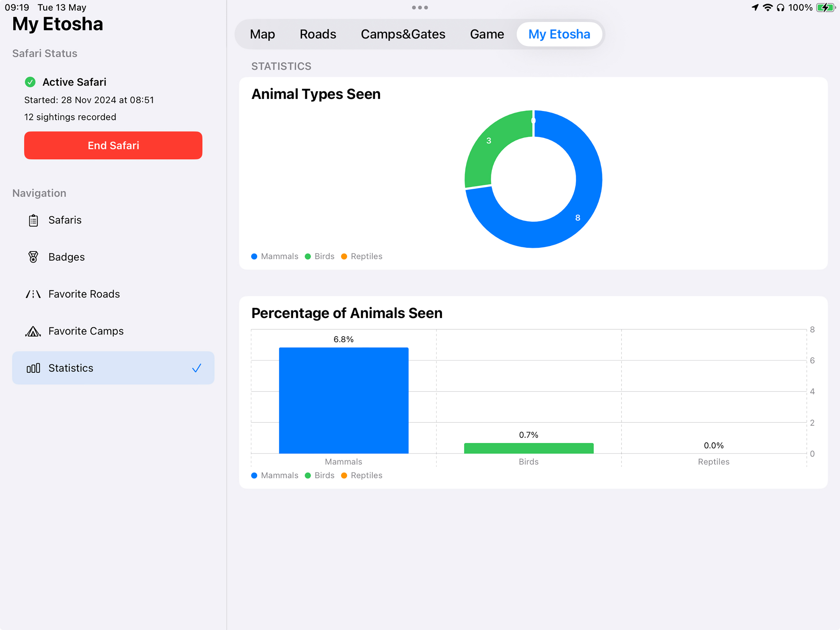Viewport: 840px width, 630px height.
Task: Click the 0.0% Reptiles value label
Action: [x=714, y=445]
